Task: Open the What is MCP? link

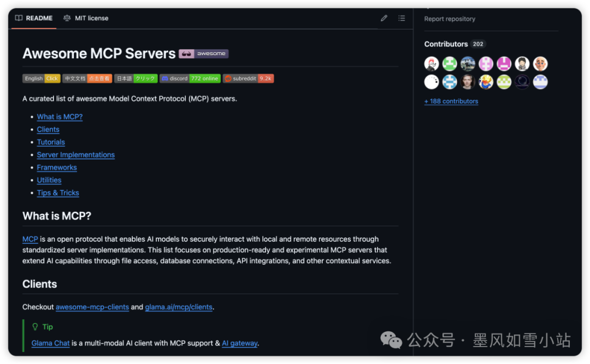Action: [60, 117]
